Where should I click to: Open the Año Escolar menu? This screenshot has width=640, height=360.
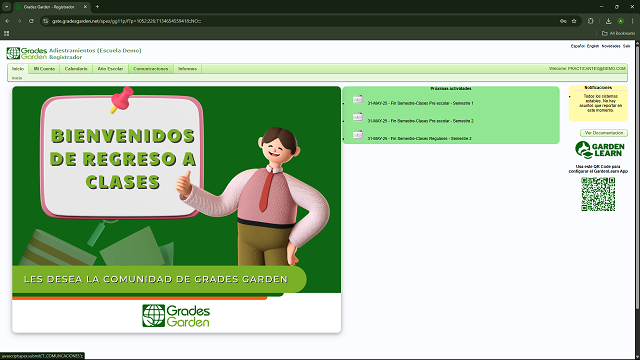tap(110, 69)
